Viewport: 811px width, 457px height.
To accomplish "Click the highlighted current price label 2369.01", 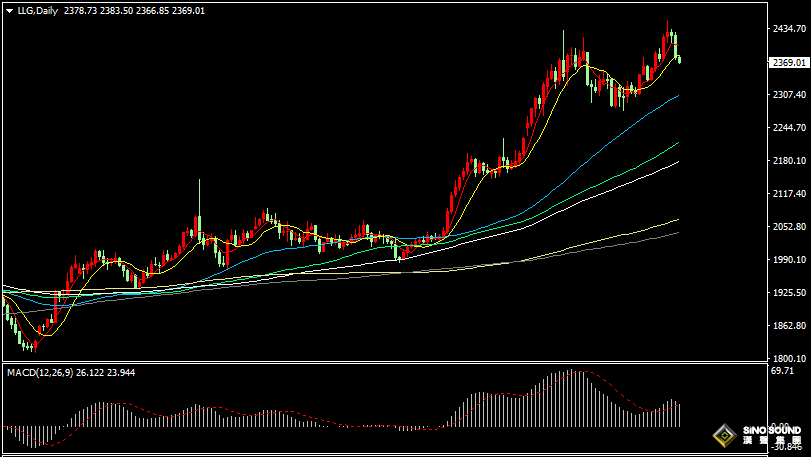I will pos(789,62).
